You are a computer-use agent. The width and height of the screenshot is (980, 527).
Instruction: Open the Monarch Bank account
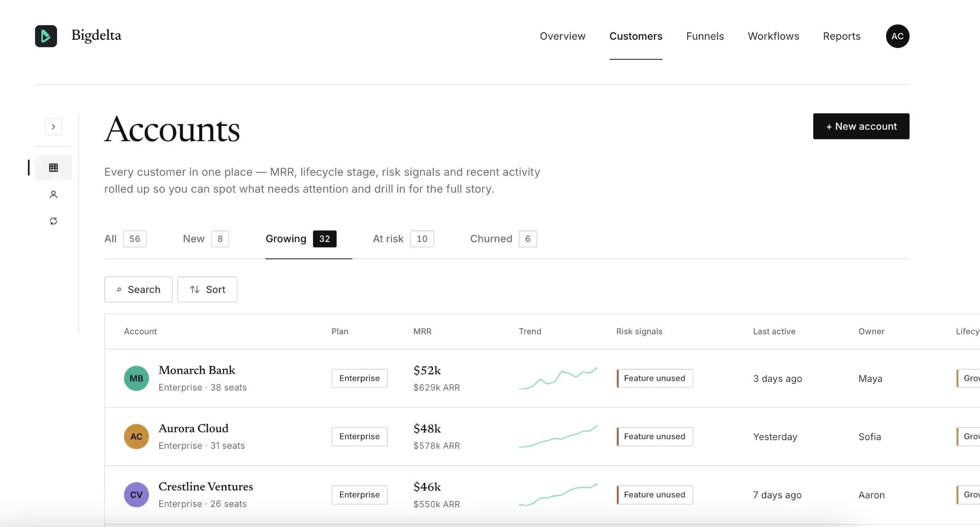pyautogui.click(x=197, y=370)
